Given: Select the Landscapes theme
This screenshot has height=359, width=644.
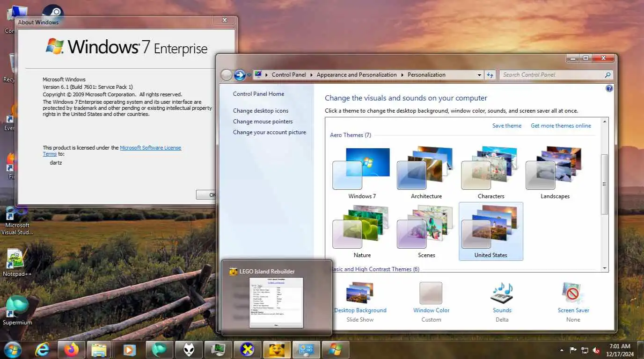Looking at the screenshot, I should [555, 173].
